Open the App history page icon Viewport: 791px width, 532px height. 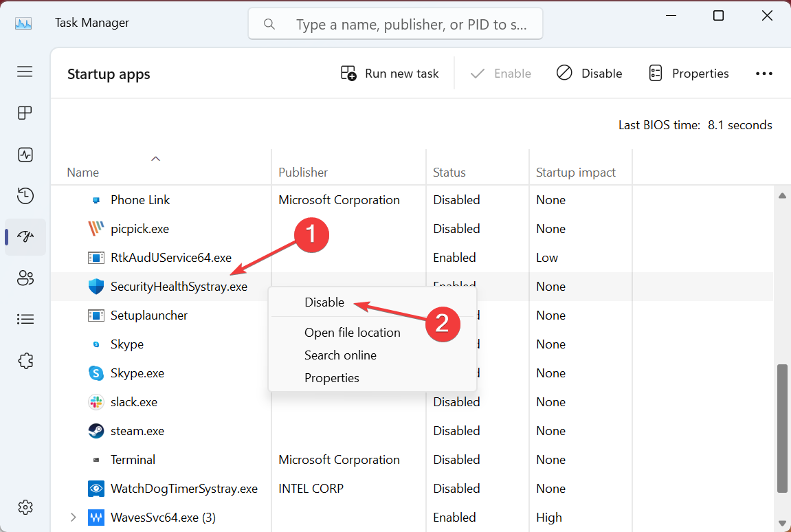[25, 195]
